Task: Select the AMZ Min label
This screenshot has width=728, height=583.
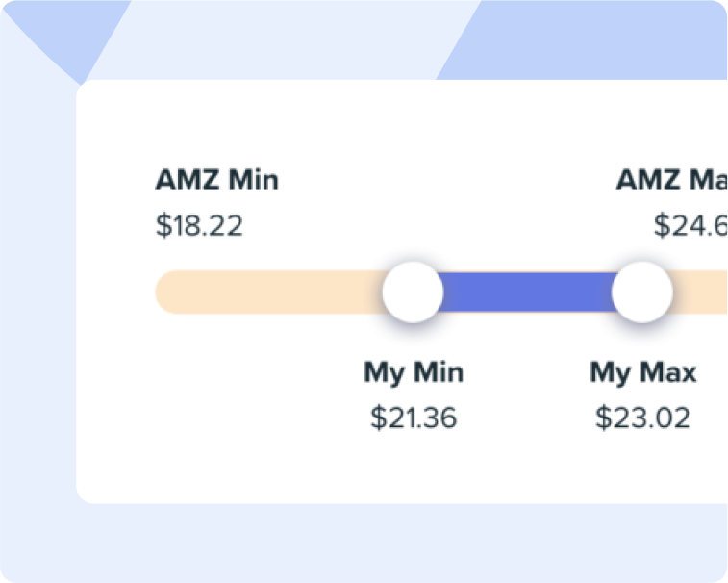Action: [x=216, y=180]
